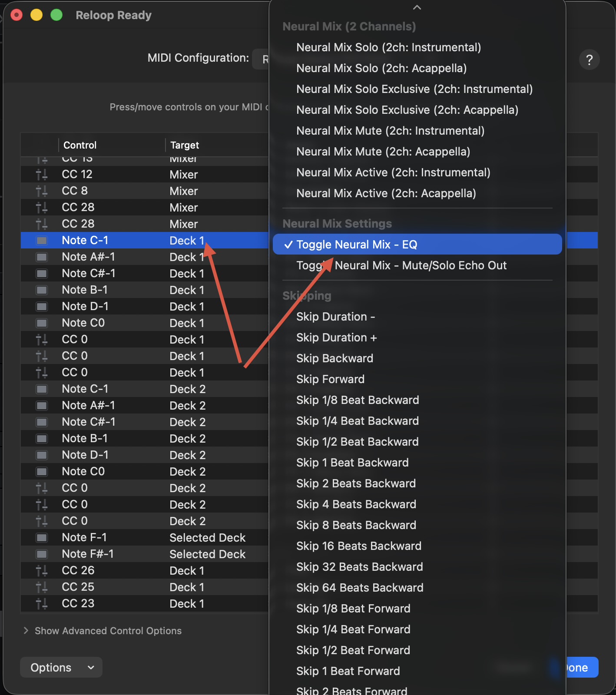Select Toggle Neural Mix - Mute/Solo Echo Out
The height and width of the screenshot is (695, 616).
pyautogui.click(x=401, y=265)
